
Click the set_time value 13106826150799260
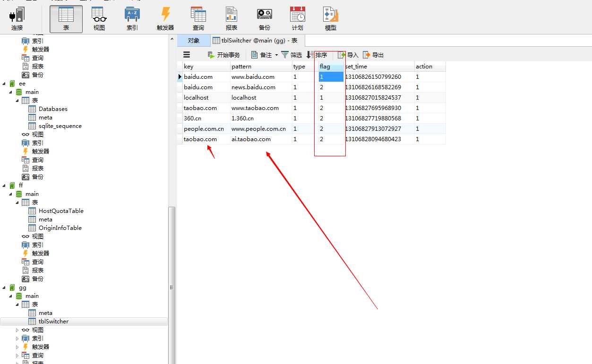coord(379,77)
